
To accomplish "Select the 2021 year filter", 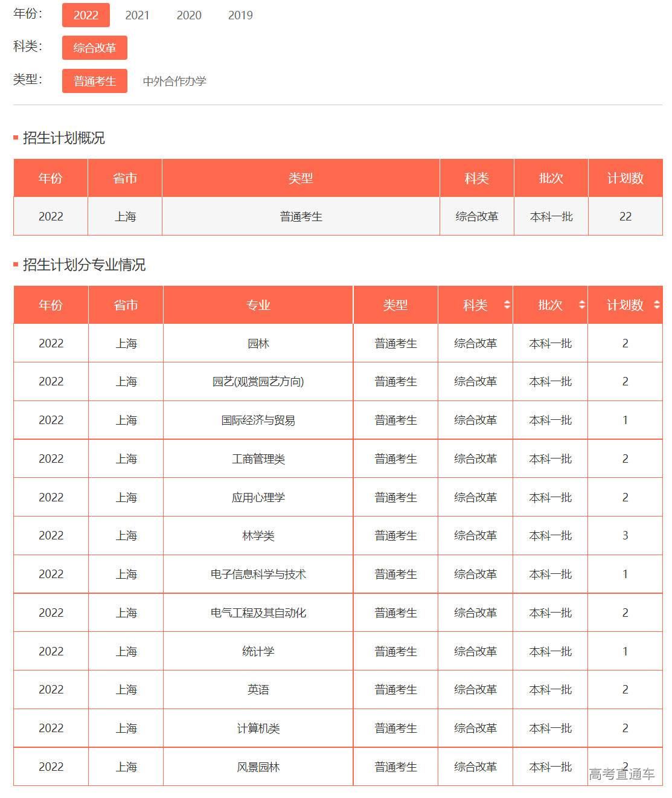I will [x=138, y=15].
